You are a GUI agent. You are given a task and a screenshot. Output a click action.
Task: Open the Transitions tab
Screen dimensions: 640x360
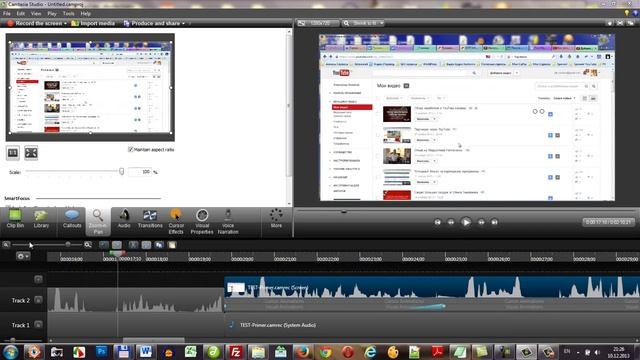[150, 219]
